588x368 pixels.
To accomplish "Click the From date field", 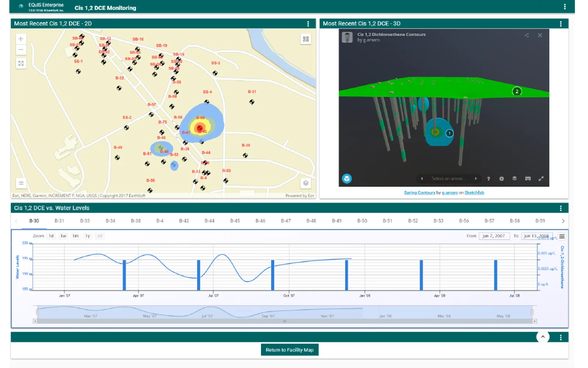I will tap(494, 236).
